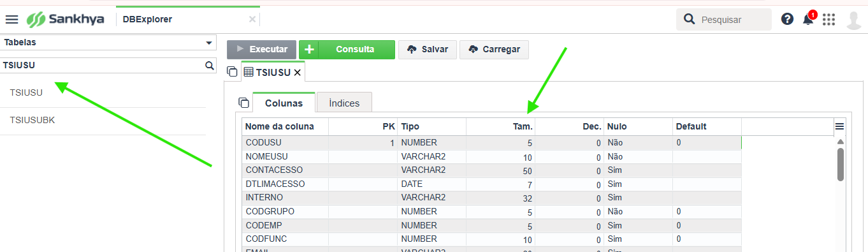Click the TSIUSU table filter field
The image size is (868, 252).
[102, 65]
